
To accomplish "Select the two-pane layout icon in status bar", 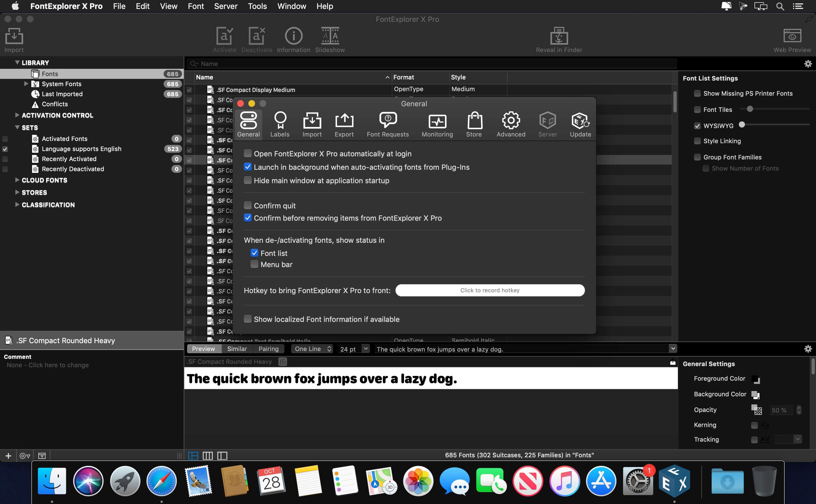I will [x=222, y=456].
